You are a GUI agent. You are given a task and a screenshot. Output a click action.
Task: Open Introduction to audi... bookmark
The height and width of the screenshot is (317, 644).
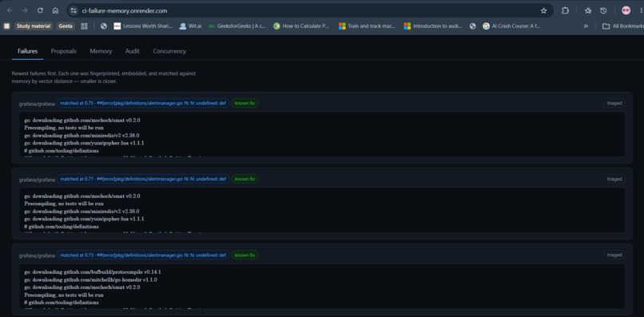tap(432, 26)
